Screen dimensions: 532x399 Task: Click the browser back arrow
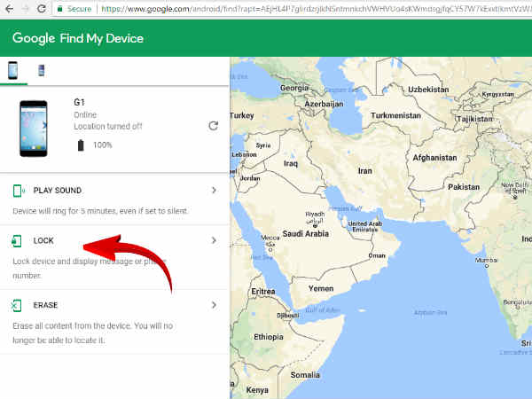[x=9, y=9]
